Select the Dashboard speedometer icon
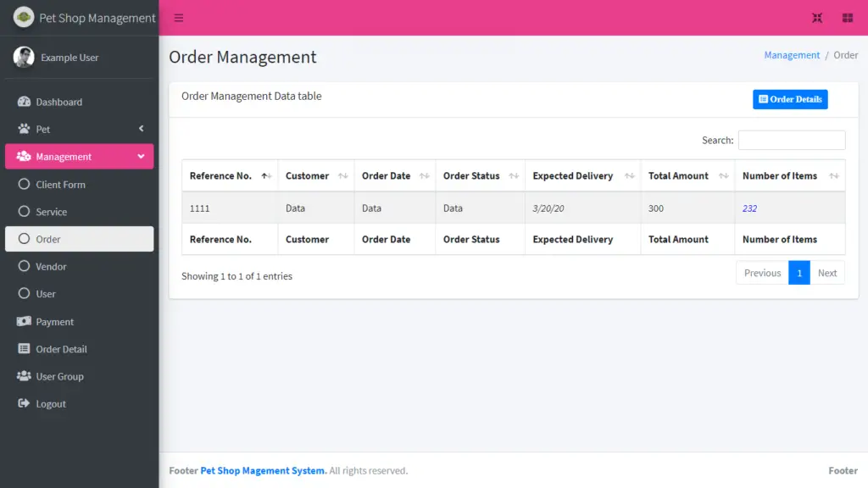Screen dimensions: 868x488 (x=24, y=102)
